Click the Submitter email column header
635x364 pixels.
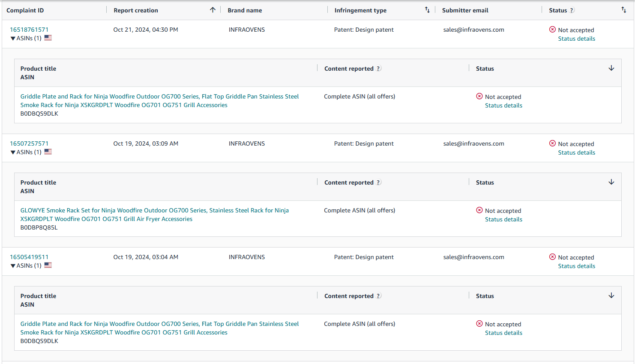point(465,10)
